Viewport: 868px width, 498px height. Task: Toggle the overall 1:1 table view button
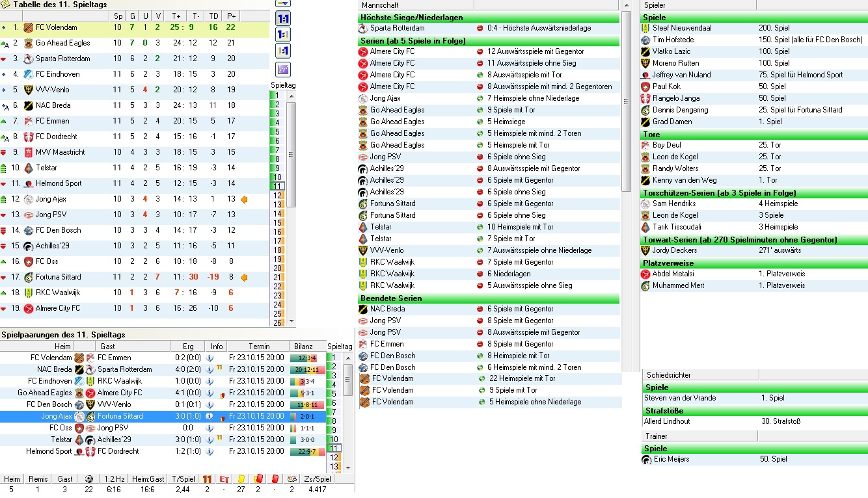pyautogui.click(x=283, y=18)
